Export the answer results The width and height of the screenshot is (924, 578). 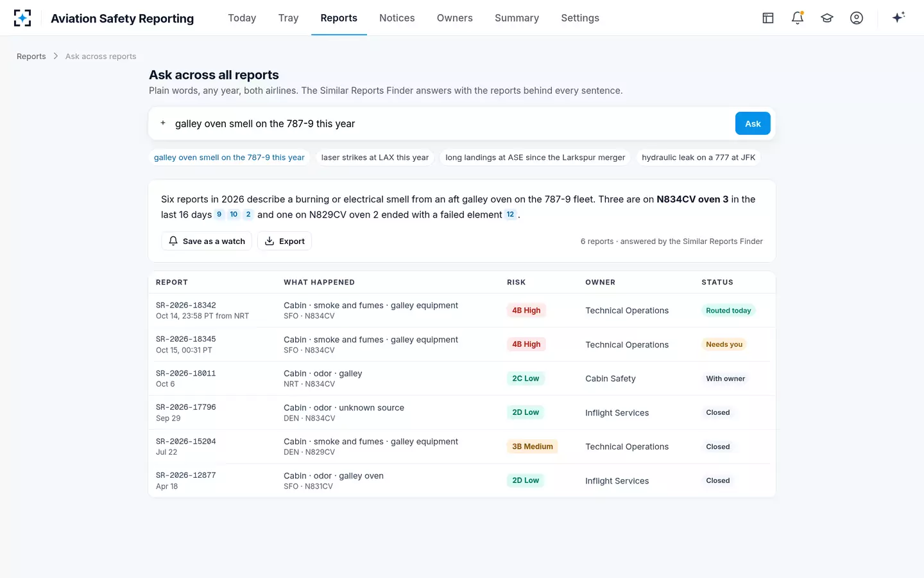click(285, 241)
